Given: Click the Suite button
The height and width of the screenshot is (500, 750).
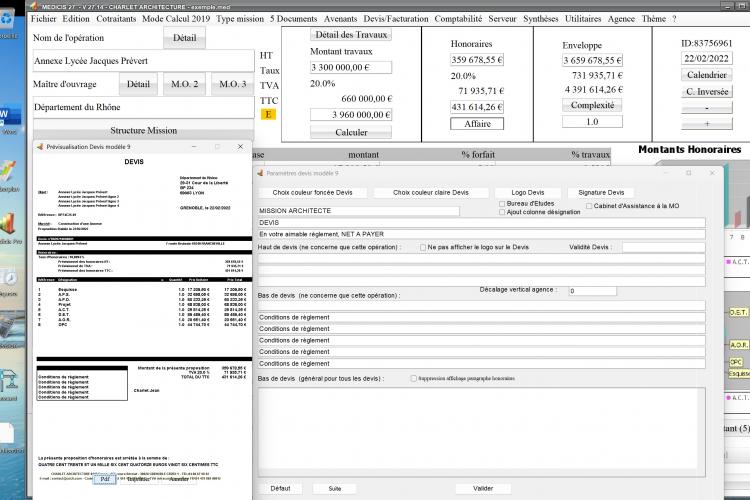Looking at the screenshot, I should (335, 489).
